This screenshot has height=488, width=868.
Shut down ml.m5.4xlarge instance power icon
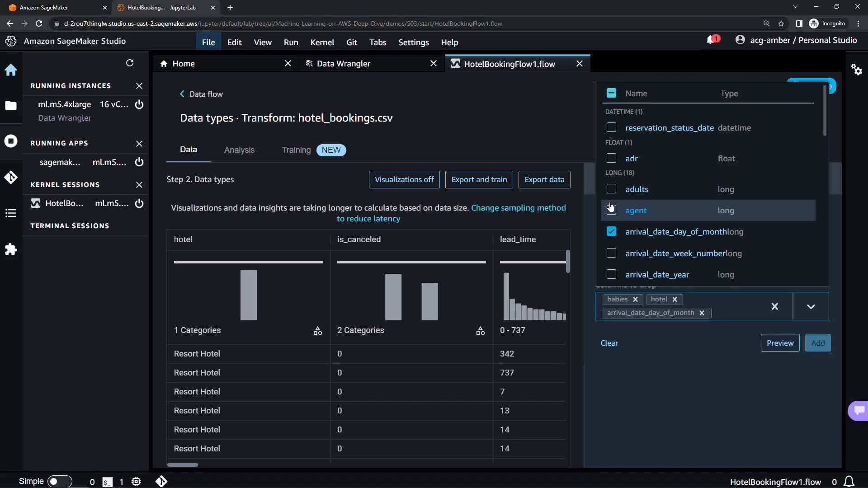pyautogui.click(x=139, y=104)
